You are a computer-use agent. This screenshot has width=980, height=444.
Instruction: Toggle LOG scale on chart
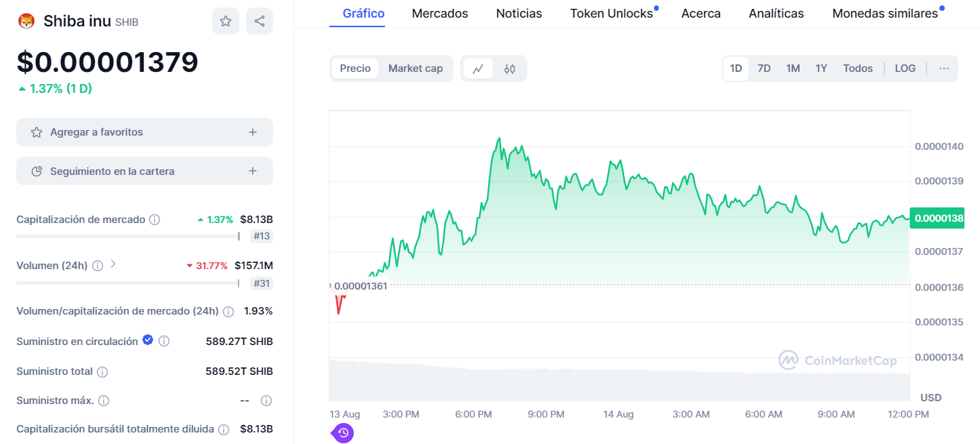point(905,68)
